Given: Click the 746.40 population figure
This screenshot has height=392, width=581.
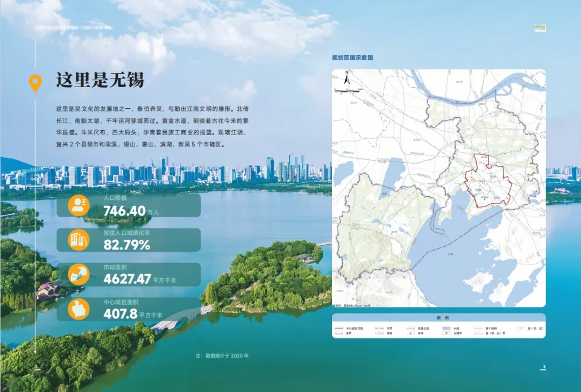Looking at the screenshot, I should [124, 211].
